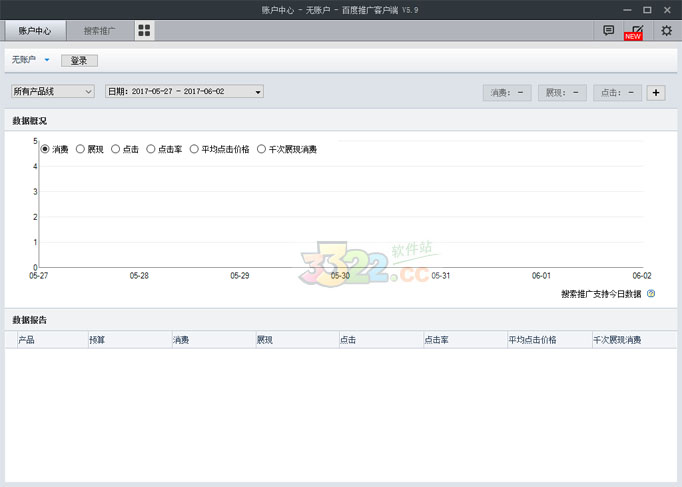Expand the 无账户 account dropdown arrow
Screen dimensions: 682x487
click(47, 60)
